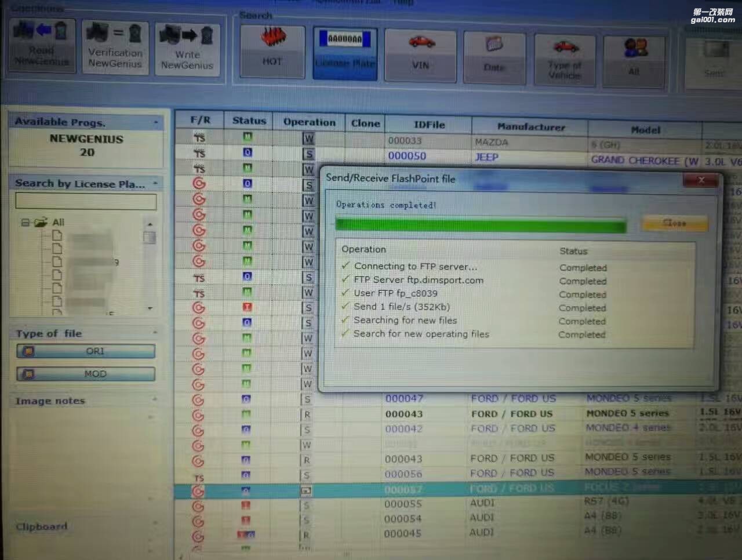Select the Write NewGenius icon
The image size is (742, 560).
[187, 49]
